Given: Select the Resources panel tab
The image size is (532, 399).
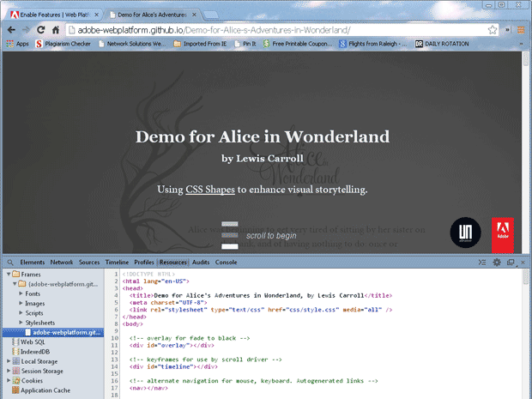Looking at the screenshot, I should pyautogui.click(x=173, y=263).
